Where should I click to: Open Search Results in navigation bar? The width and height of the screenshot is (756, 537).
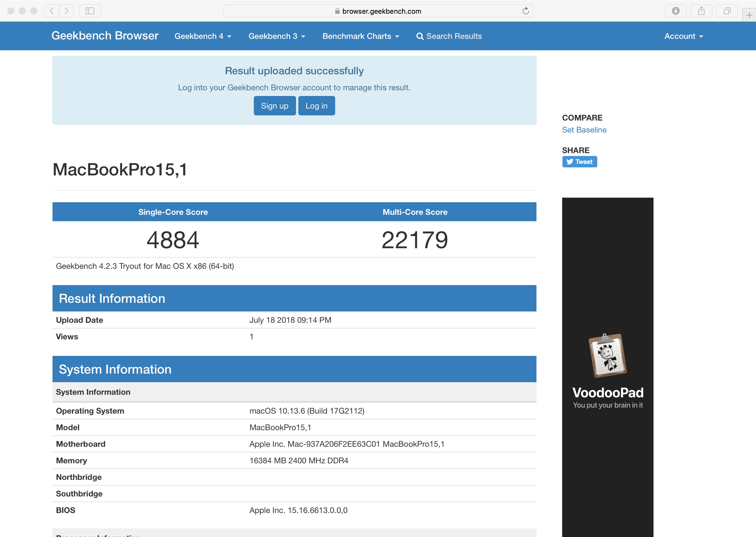click(x=449, y=36)
